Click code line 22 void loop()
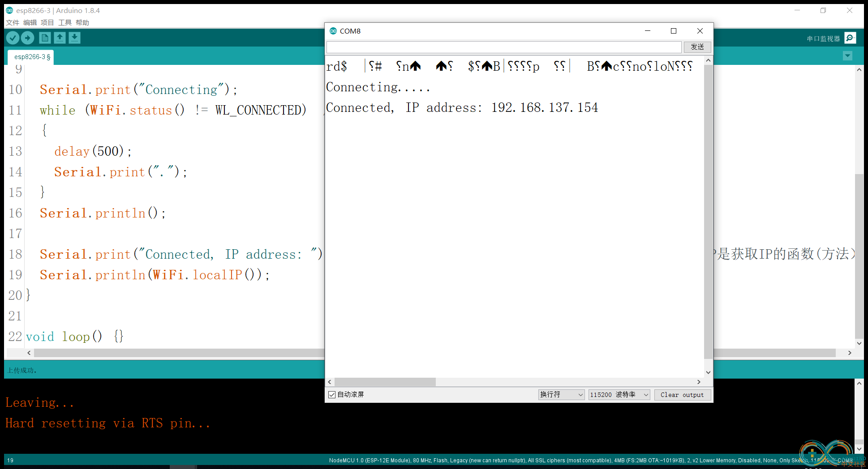 click(75, 337)
